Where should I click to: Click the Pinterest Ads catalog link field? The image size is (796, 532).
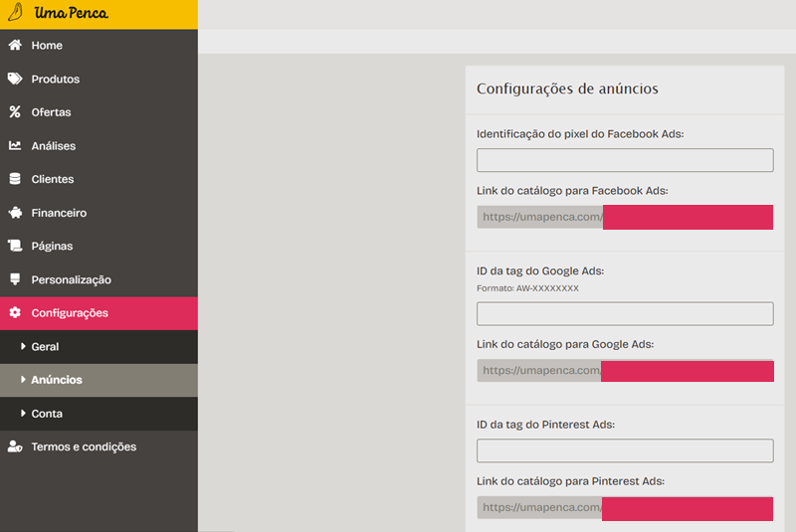(625, 508)
